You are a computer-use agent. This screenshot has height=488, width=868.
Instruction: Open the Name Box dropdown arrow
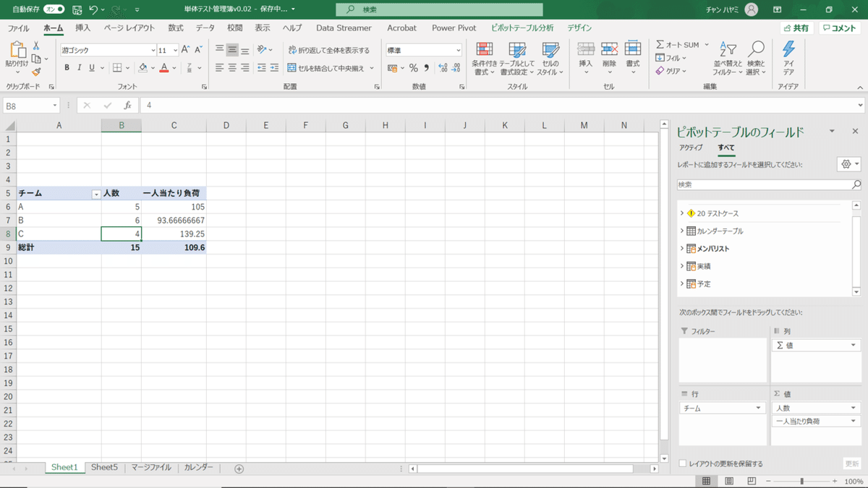pos(55,106)
